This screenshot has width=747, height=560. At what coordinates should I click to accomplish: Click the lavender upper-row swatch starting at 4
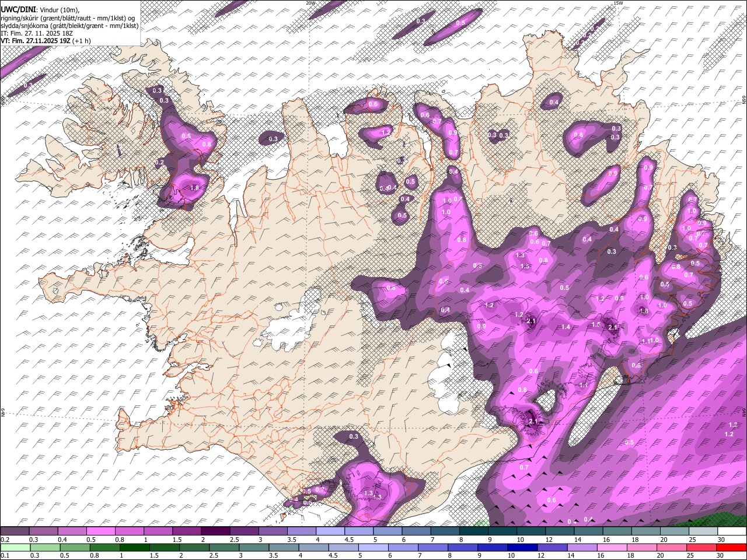pos(330,531)
